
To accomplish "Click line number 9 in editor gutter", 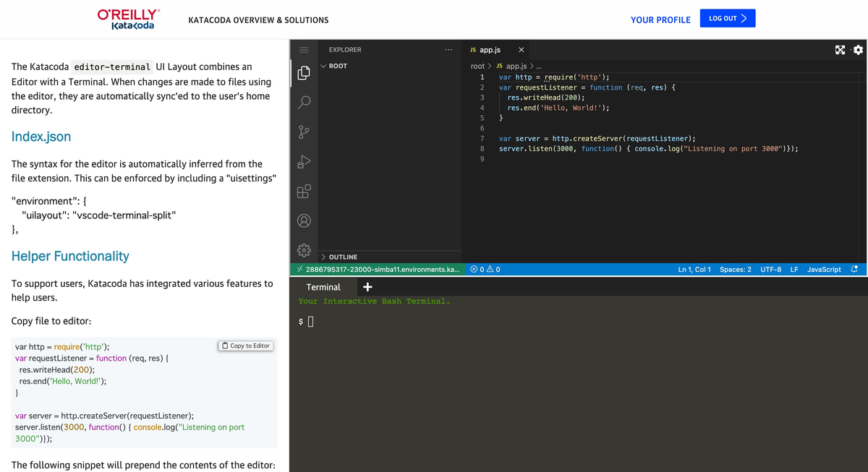I will (482, 159).
